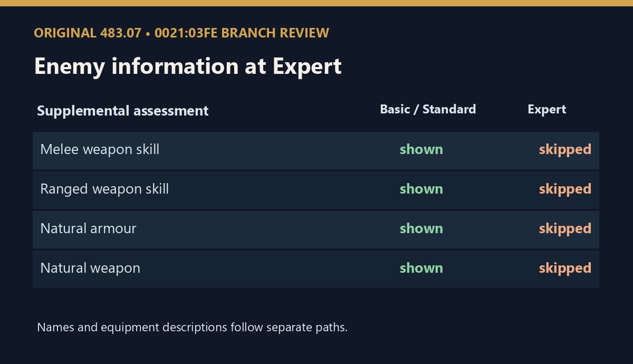This screenshot has height=364, width=633.
Task: Select the 'Melee weapon skill' row label
Action: pos(100,150)
